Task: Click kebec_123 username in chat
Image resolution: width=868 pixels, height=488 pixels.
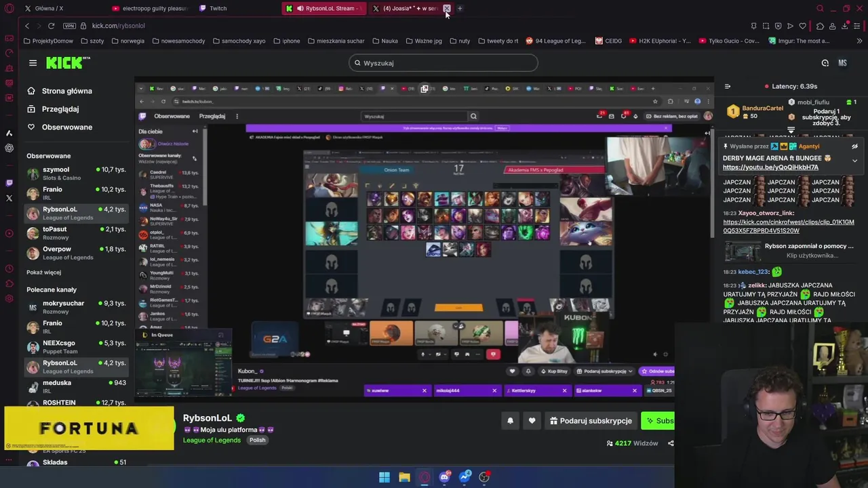Action: pos(753,272)
